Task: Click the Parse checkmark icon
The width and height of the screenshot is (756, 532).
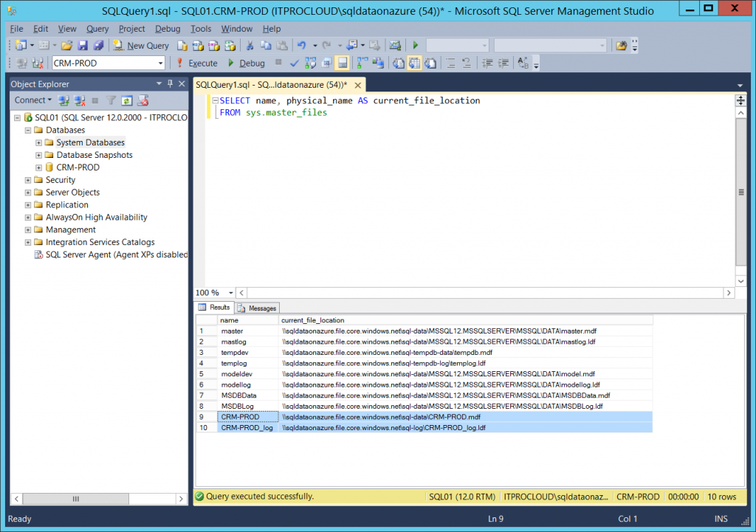Action: [294, 63]
